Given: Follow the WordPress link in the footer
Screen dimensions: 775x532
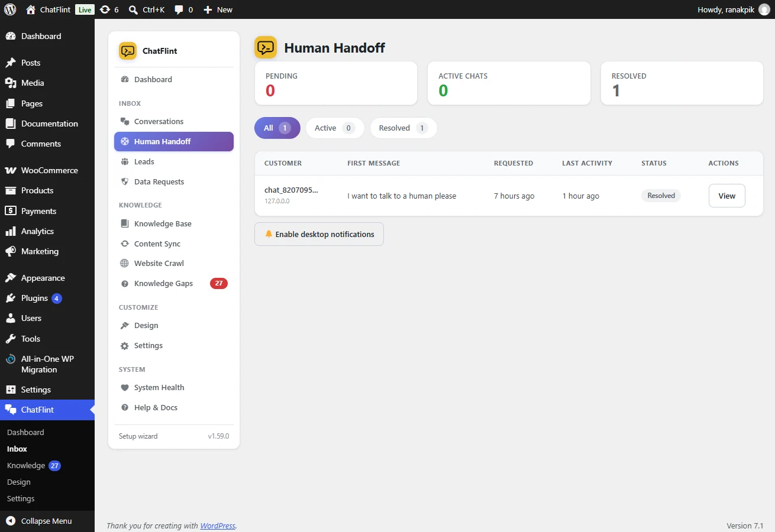Looking at the screenshot, I should pyautogui.click(x=217, y=525).
